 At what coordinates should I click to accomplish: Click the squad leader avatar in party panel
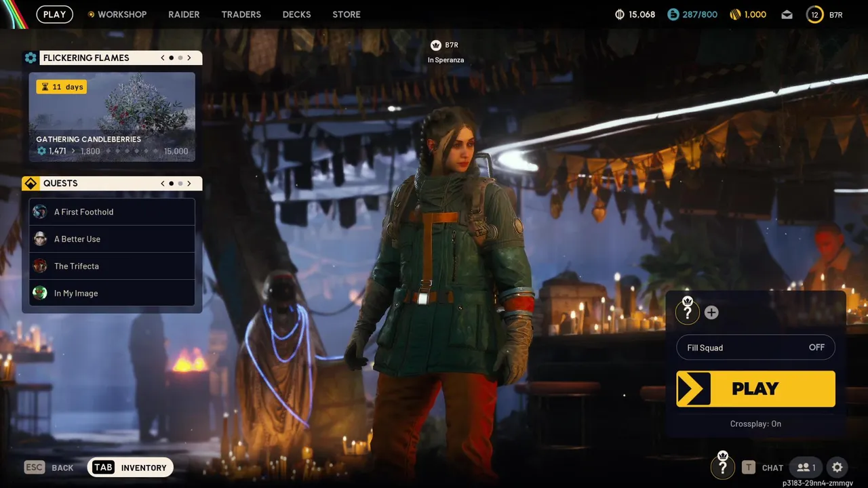(688, 311)
